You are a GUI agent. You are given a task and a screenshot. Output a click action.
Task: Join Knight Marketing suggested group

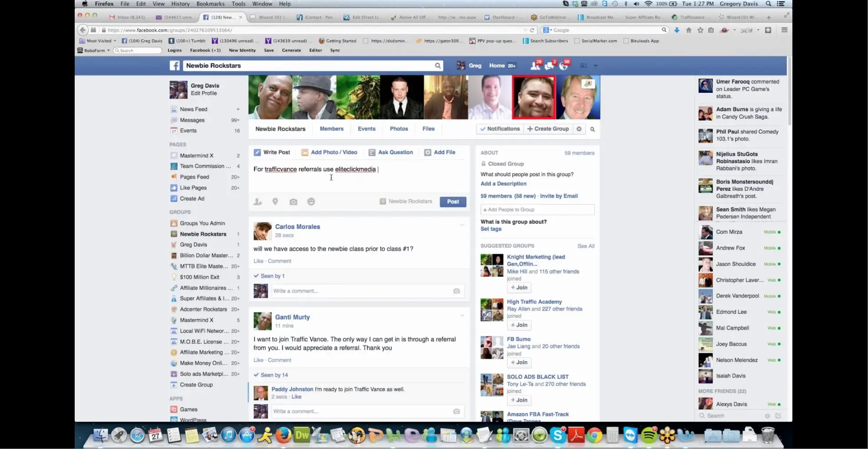point(519,288)
